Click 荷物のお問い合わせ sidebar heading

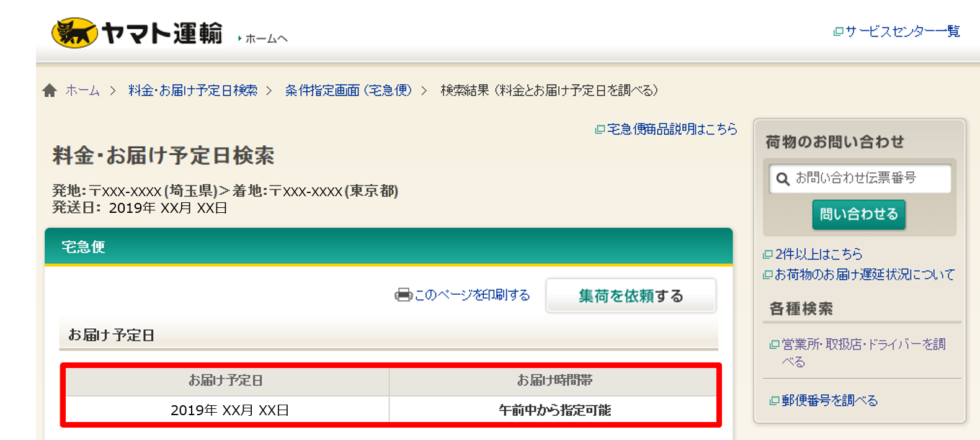click(834, 142)
